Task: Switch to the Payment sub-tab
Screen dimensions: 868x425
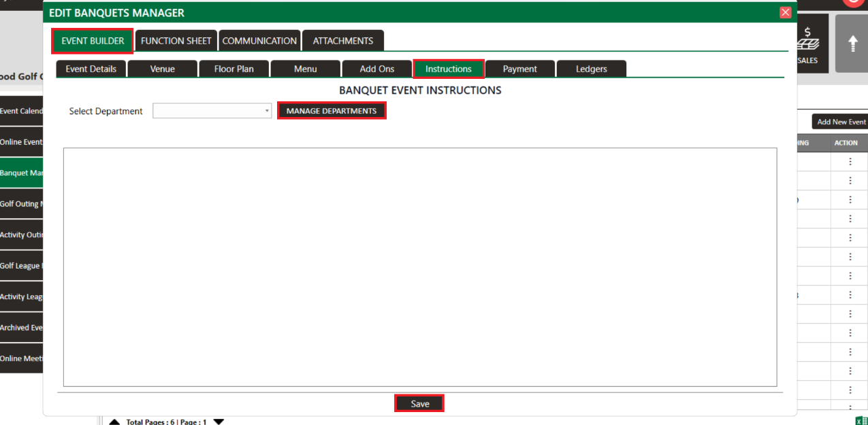Action: tap(520, 69)
